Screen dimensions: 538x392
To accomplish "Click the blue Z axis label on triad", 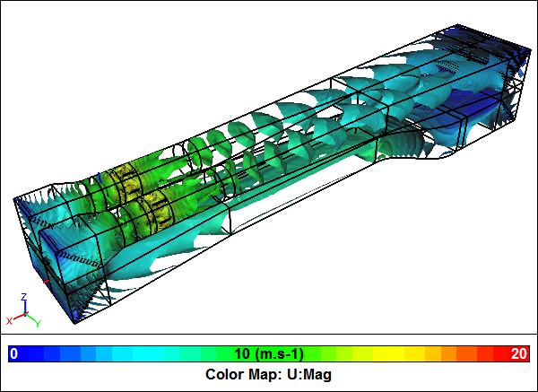I will click(x=23, y=296).
